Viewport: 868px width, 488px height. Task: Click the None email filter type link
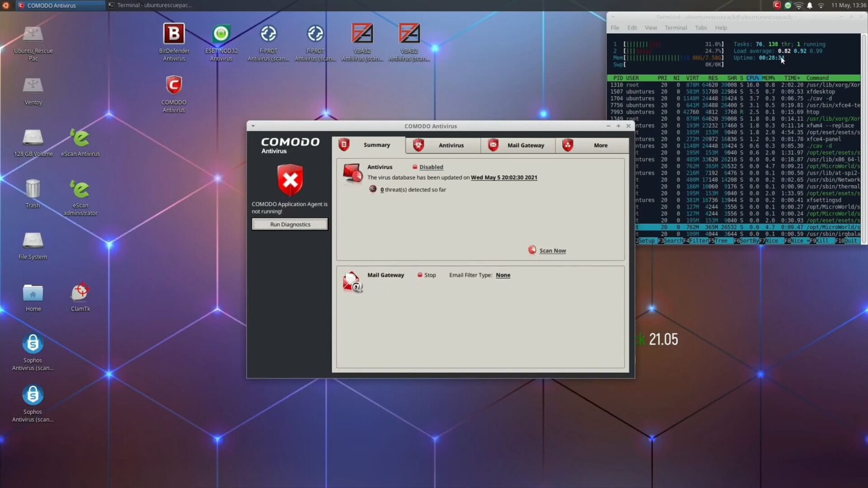[x=503, y=275]
